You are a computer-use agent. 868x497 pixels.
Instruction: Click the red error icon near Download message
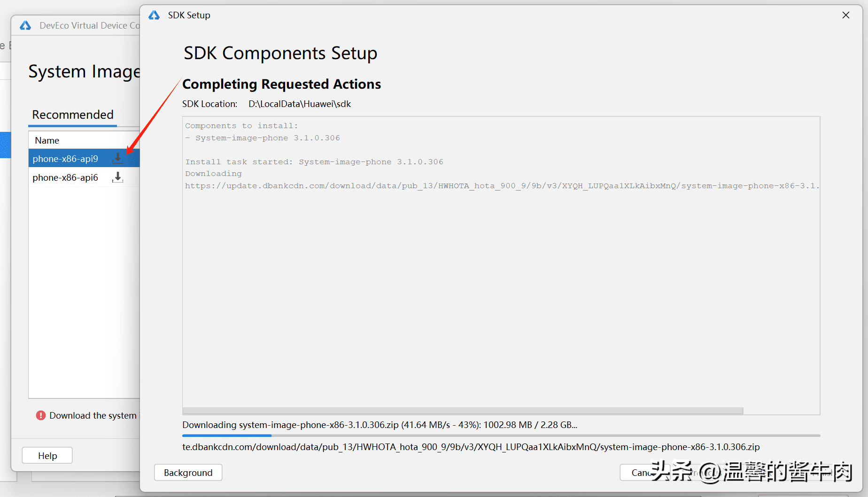click(x=41, y=415)
